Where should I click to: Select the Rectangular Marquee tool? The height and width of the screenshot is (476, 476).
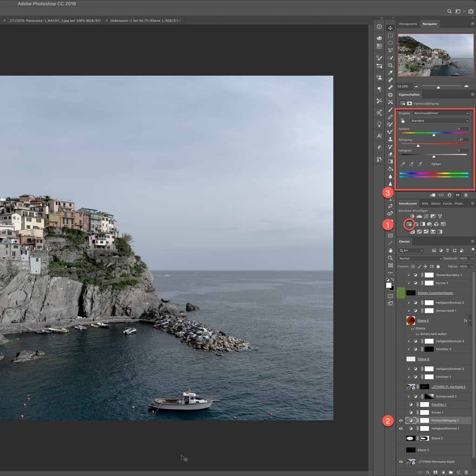390,35
